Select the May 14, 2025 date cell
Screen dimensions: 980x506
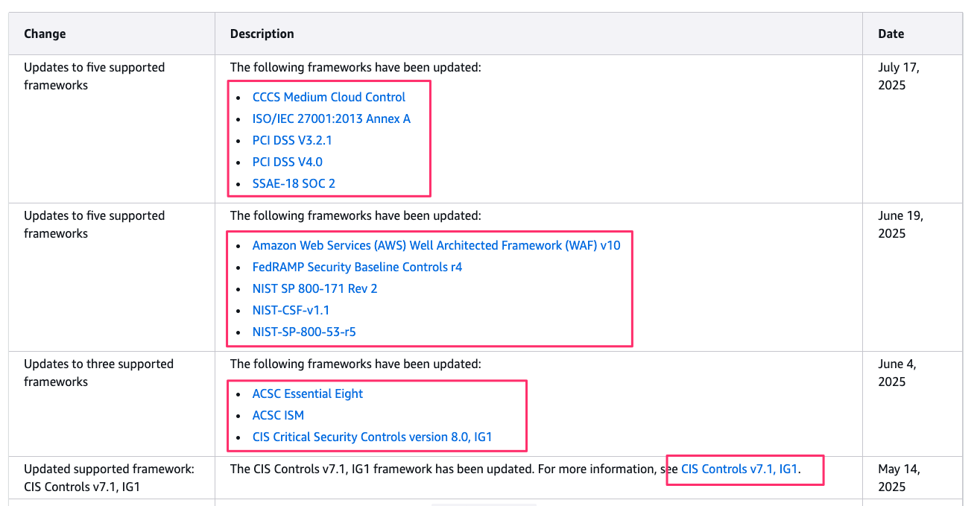[912, 478]
